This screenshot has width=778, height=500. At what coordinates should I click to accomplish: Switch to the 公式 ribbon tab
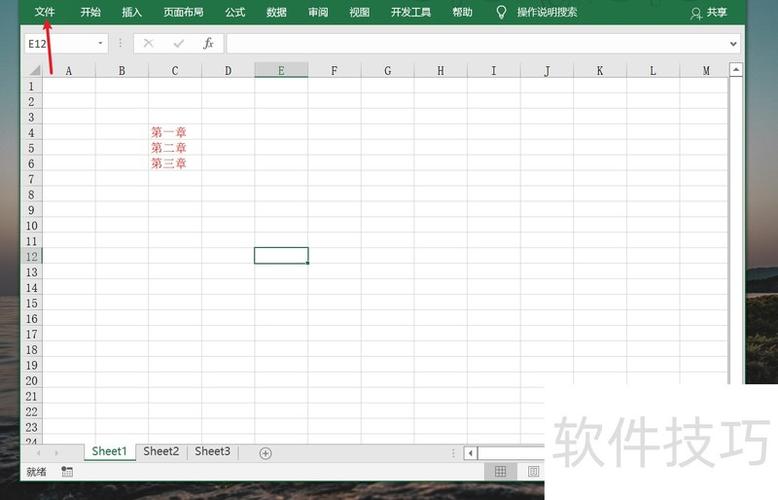point(235,12)
